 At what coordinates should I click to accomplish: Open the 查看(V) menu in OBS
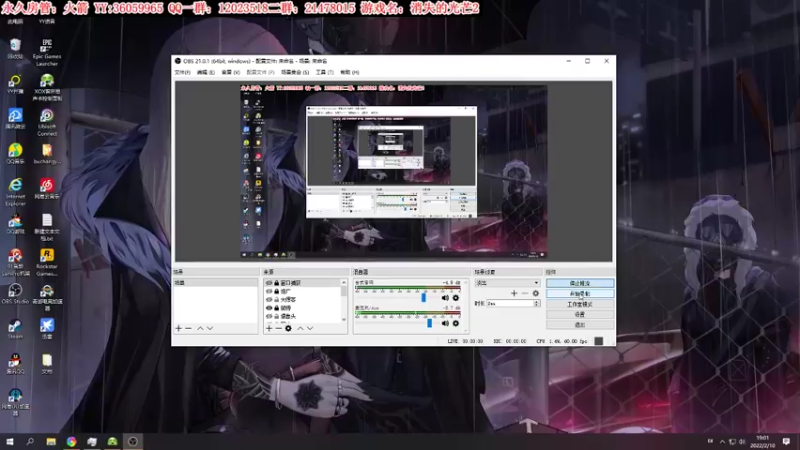[x=230, y=72]
